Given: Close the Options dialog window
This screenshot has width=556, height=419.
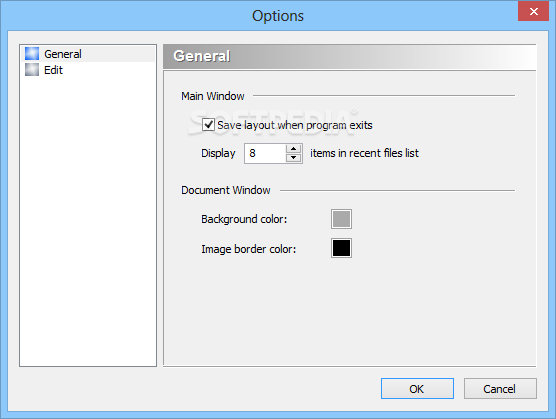Looking at the screenshot, I should pyautogui.click(x=533, y=11).
